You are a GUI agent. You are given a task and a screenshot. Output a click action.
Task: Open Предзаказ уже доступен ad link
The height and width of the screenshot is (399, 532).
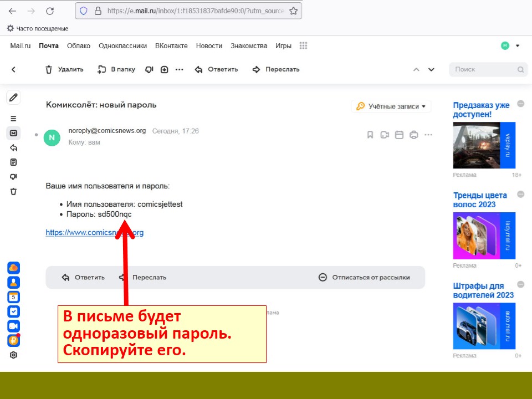(481, 110)
